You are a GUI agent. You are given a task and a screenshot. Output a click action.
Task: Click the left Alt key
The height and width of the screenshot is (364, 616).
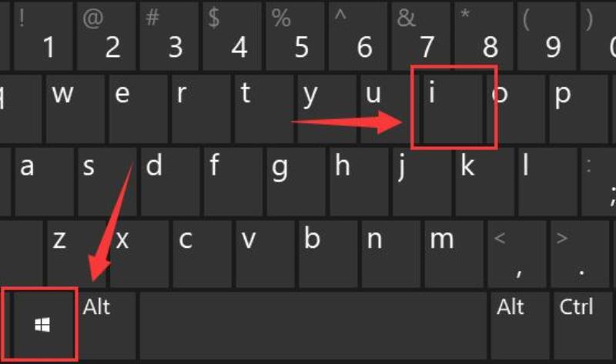pyautogui.click(x=107, y=325)
